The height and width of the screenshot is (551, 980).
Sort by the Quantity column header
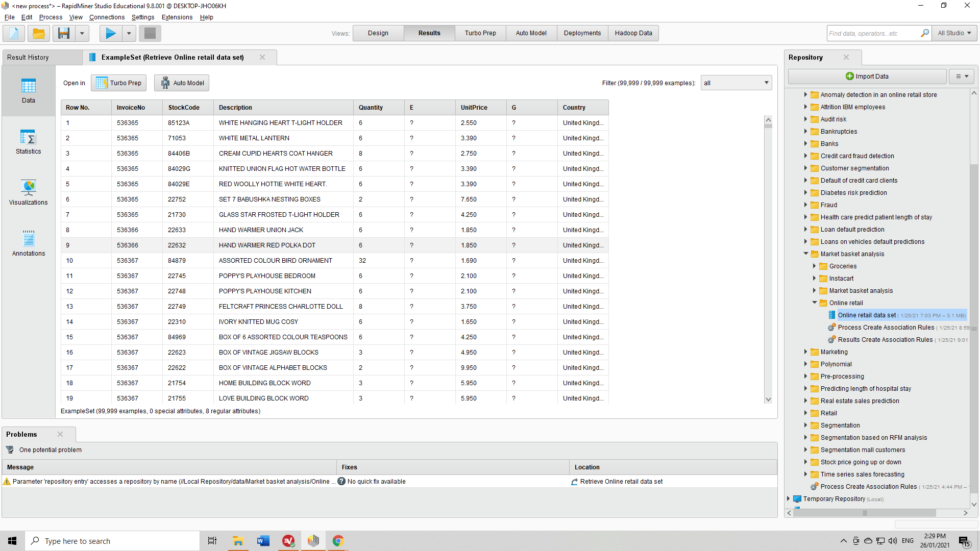tap(379, 108)
